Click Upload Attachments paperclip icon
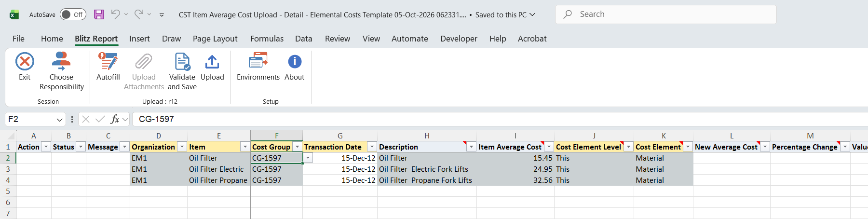 (144, 62)
